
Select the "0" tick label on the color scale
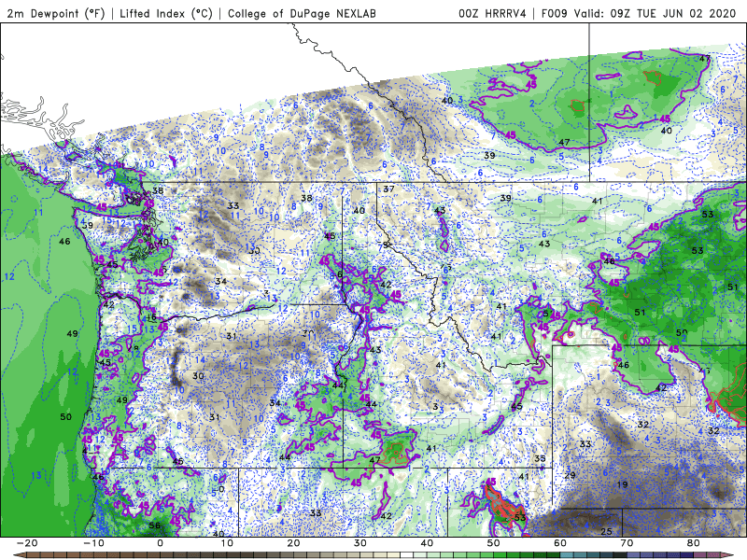160,543
